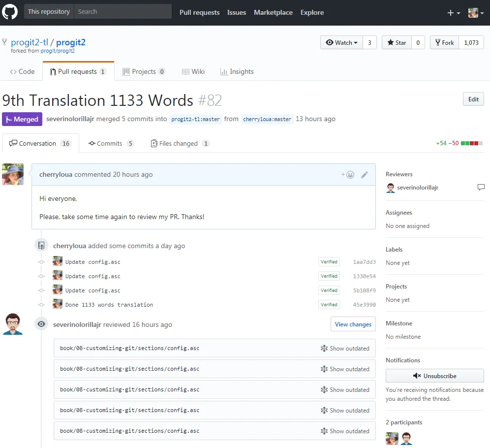Viewport: 490px width, 448px height.
Task: Focus the Search input field
Action: click(122, 11)
